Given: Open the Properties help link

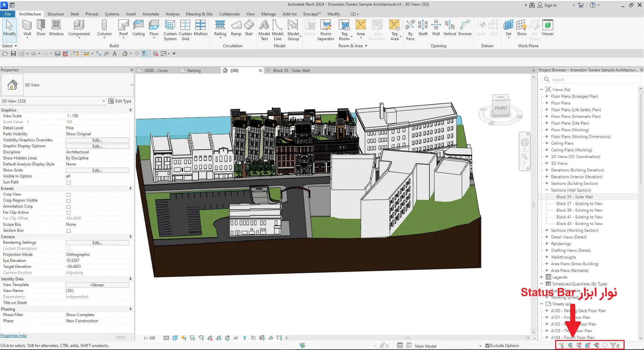Looking at the screenshot, I should click(x=14, y=336).
